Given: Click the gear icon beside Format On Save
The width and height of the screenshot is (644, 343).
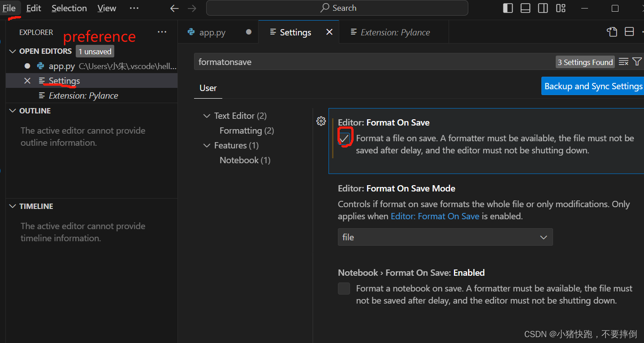Looking at the screenshot, I should [x=321, y=121].
